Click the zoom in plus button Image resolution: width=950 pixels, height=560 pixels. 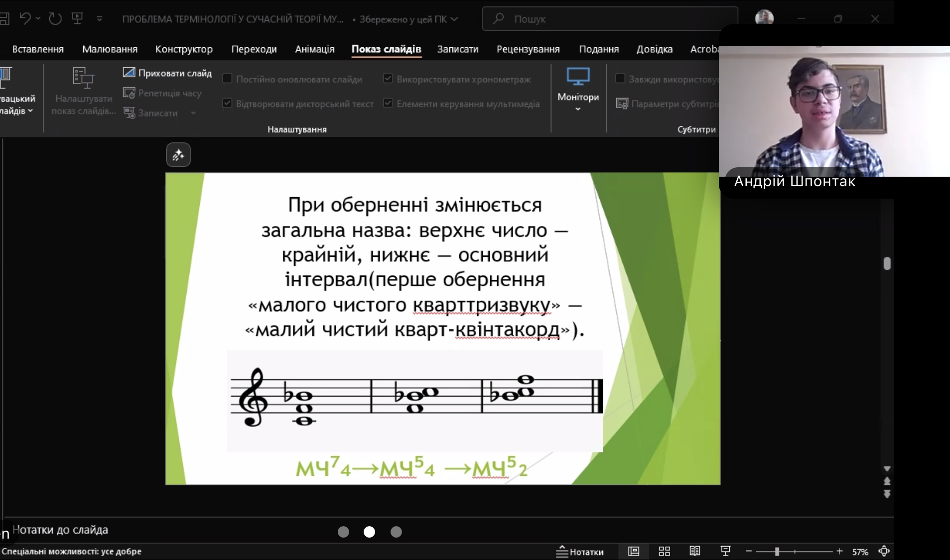tap(839, 551)
